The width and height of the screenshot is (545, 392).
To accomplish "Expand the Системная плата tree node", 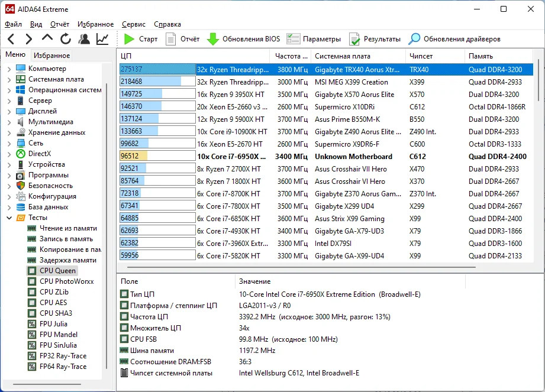I will click(9, 79).
